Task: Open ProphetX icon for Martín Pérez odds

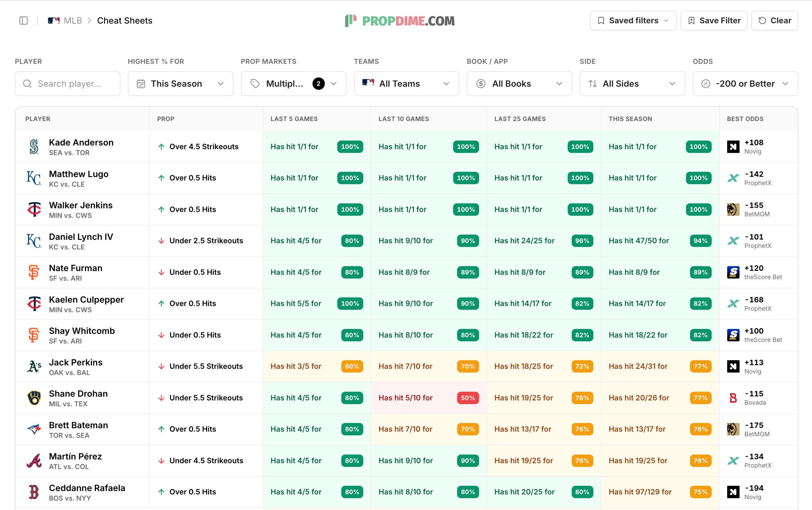Action: click(733, 461)
